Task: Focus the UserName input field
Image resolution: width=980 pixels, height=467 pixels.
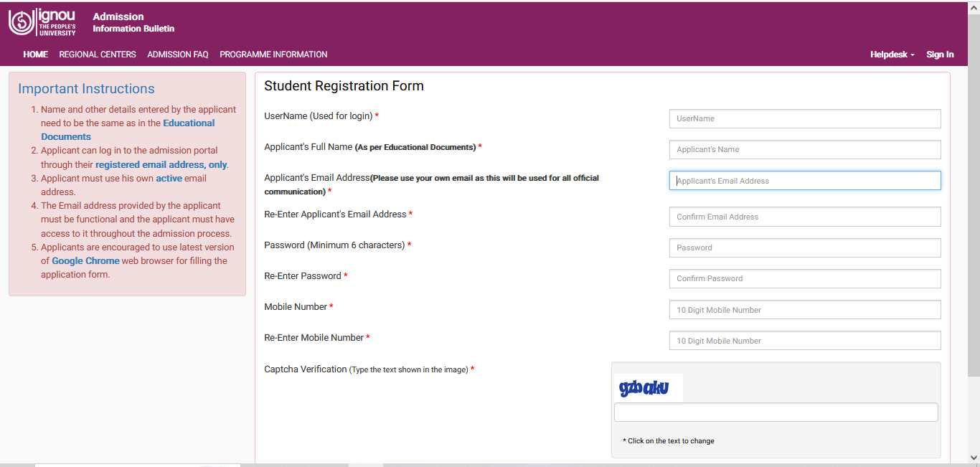Action: coord(804,118)
